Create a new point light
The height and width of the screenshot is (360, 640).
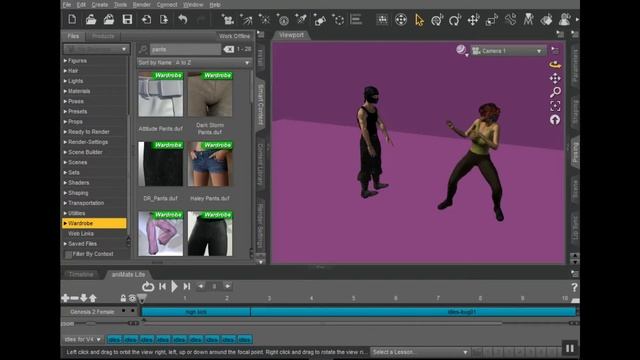pyautogui.click(x=264, y=20)
